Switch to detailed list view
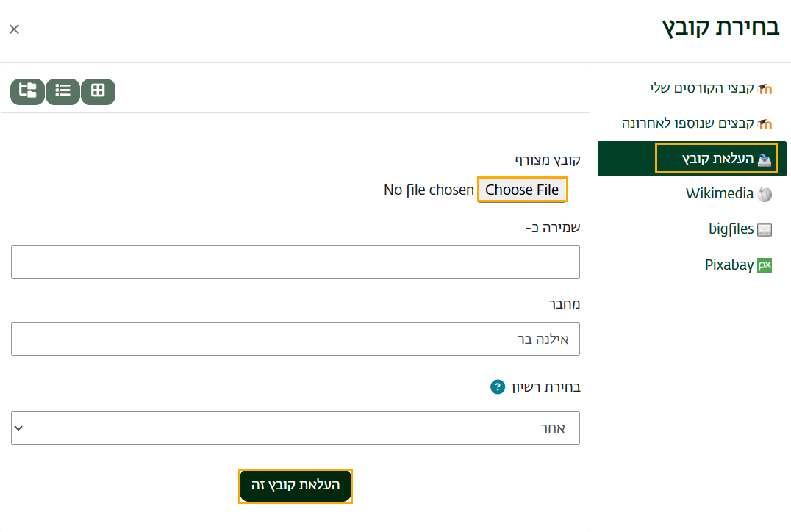 (63, 91)
